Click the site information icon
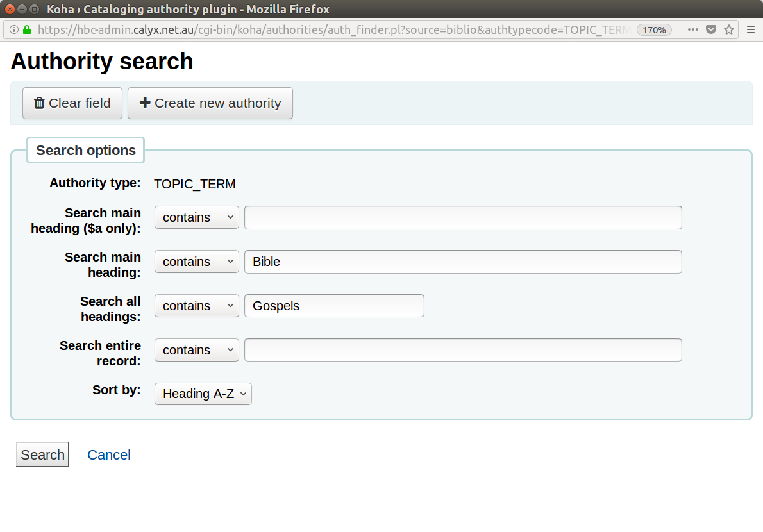Image resolution: width=763 pixels, height=532 pixels. 14,29
